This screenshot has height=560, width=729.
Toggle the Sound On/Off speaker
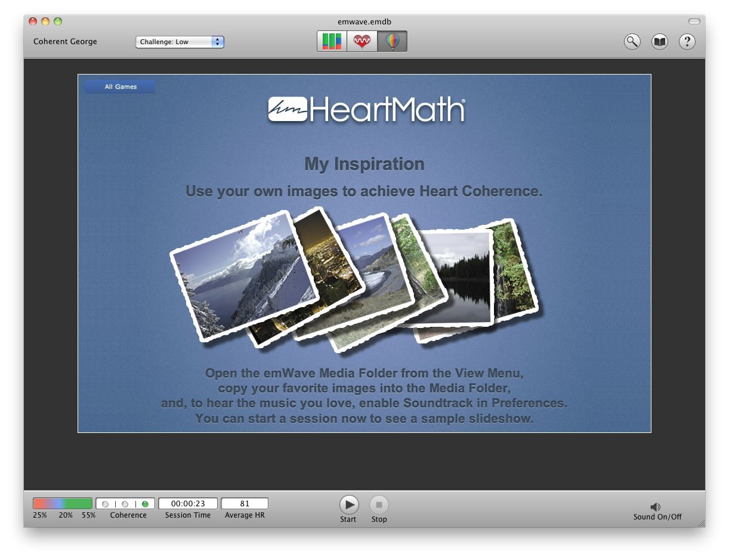656,507
